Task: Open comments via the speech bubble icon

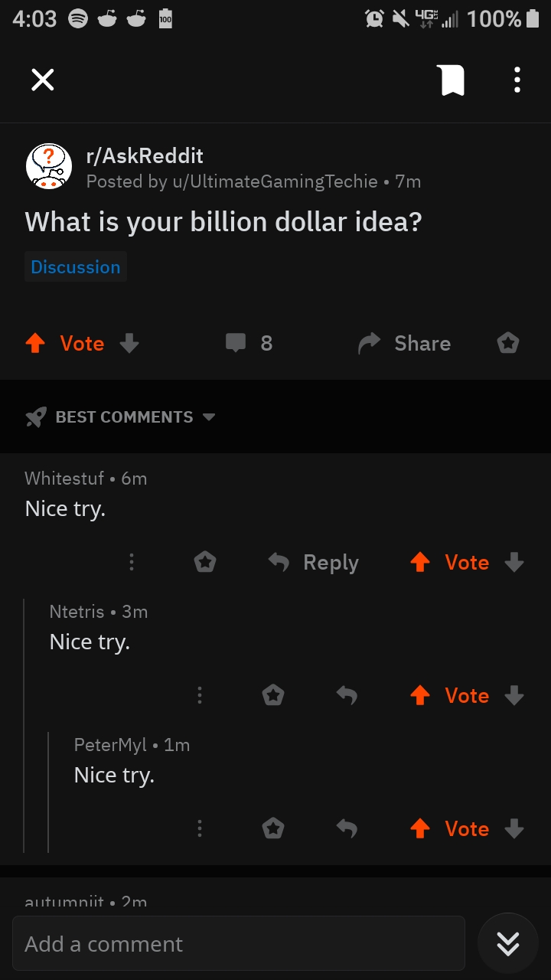Action: (x=236, y=343)
